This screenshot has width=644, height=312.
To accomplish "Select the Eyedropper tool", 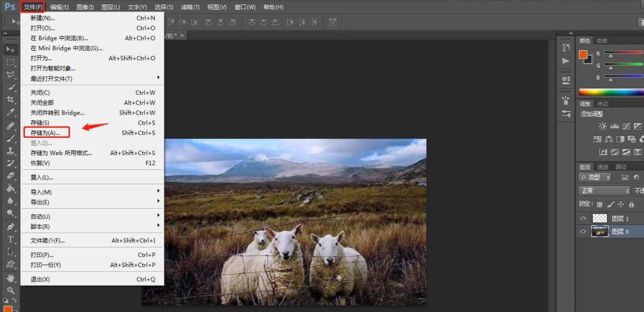I will 10,112.
